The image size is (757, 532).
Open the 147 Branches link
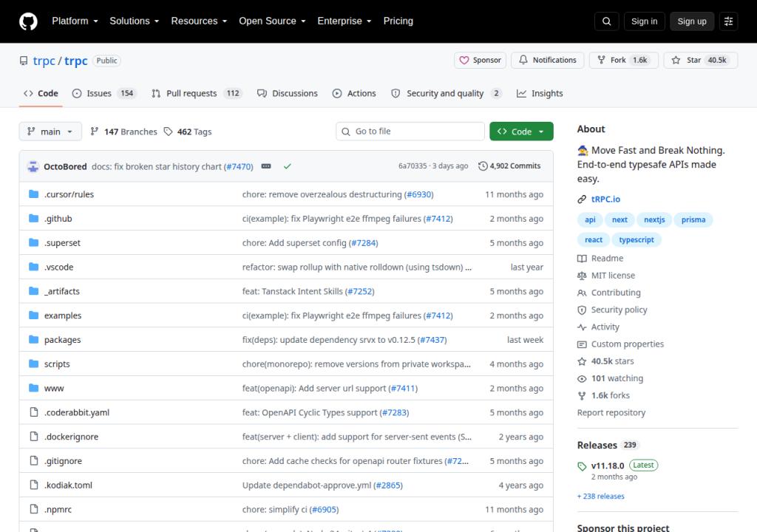pyautogui.click(x=123, y=132)
